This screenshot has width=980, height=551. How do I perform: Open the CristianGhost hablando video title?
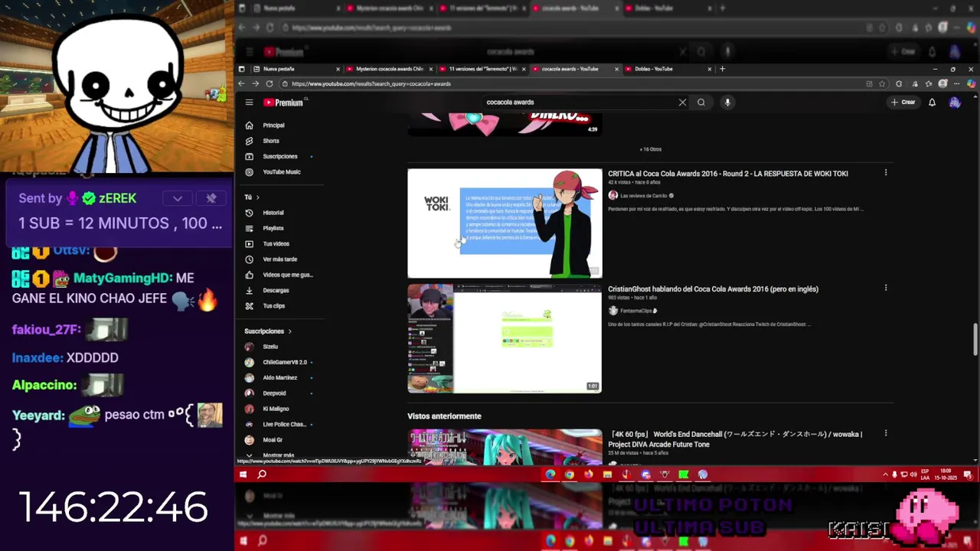coord(713,289)
